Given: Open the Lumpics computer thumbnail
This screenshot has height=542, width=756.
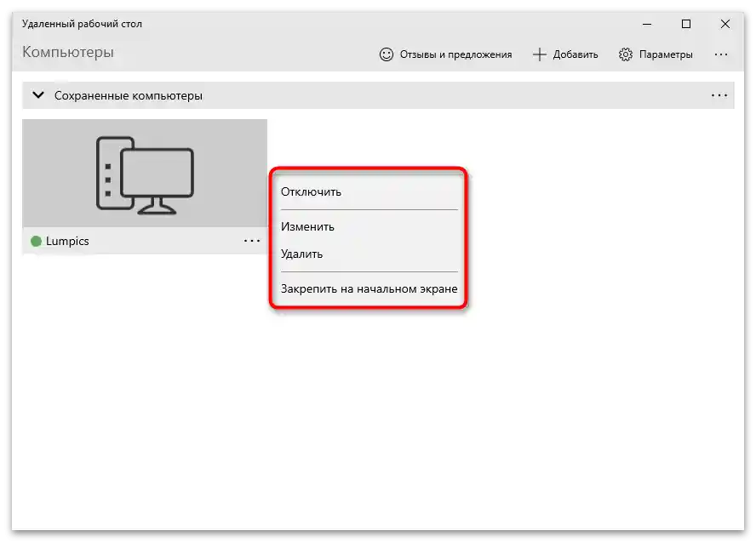Looking at the screenshot, I should tap(145, 173).
